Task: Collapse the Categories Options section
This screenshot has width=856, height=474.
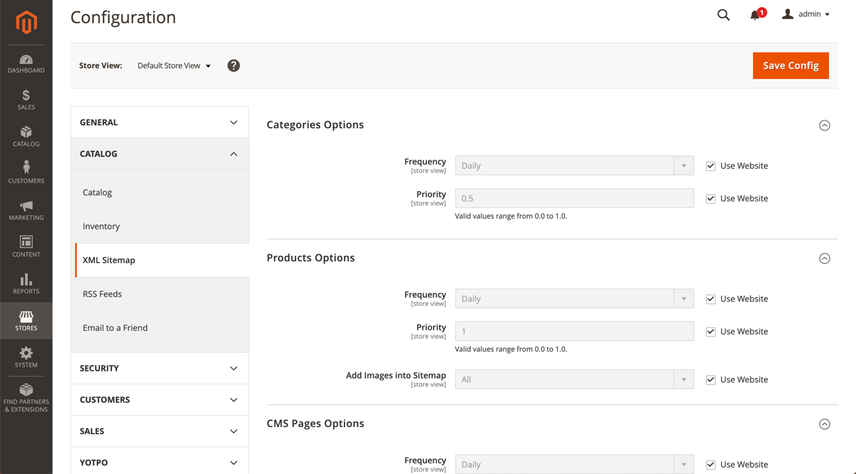Action: click(x=824, y=125)
